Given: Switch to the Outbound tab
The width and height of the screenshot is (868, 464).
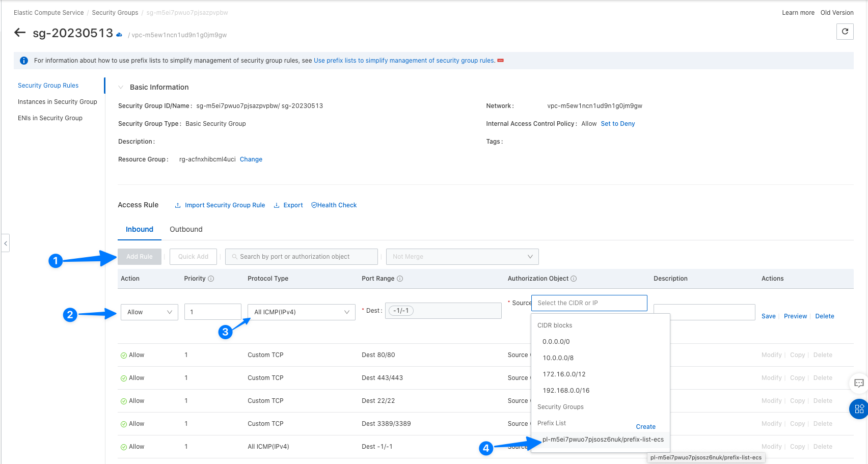Looking at the screenshot, I should 186,229.
